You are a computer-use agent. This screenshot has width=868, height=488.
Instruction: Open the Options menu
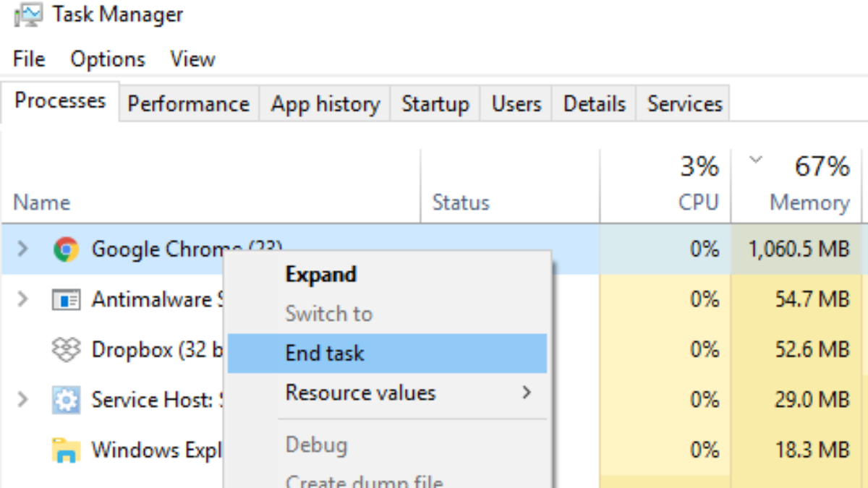tap(108, 59)
